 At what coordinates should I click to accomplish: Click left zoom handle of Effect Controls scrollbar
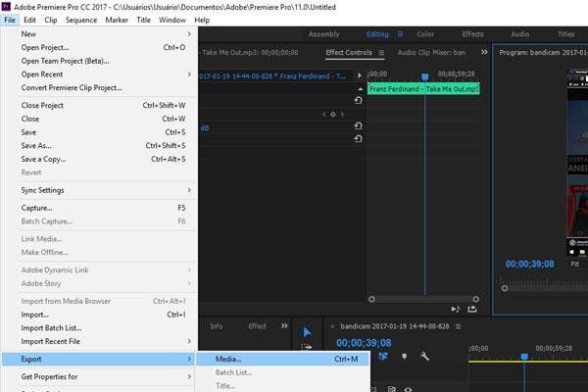click(x=371, y=299)
